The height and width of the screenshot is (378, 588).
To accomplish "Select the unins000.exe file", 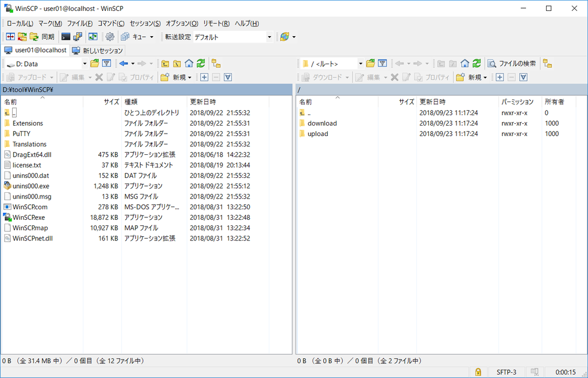I will click(31, 186).
